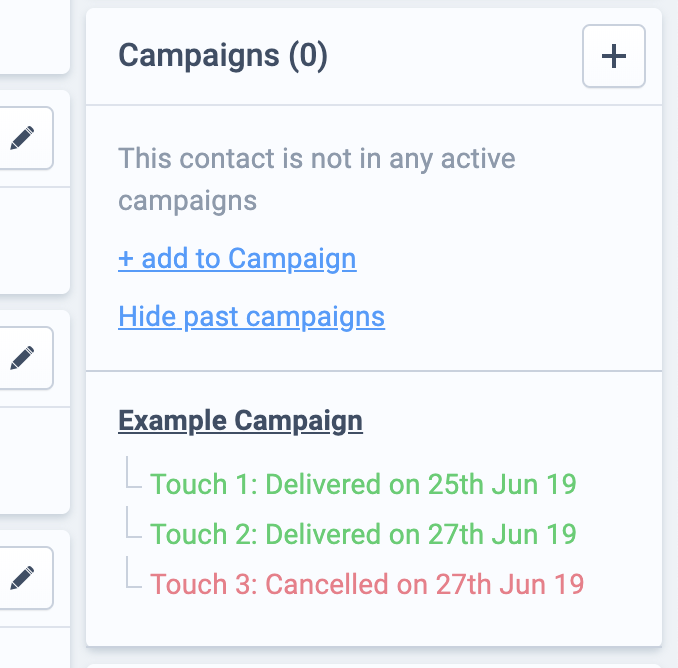Click the Campaigns (0) heading
This screenshot has height=668, width=678.
223,56
